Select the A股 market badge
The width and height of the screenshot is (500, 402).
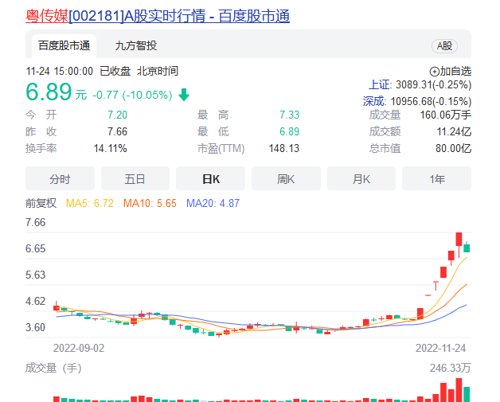pyautogui.click(x=444, y=46)
